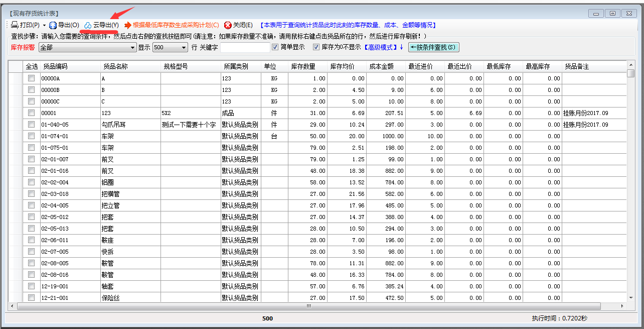This screenshot has width=644, height=329.
Task: Click the printer icon for 打印(P)
Action: 15,25
